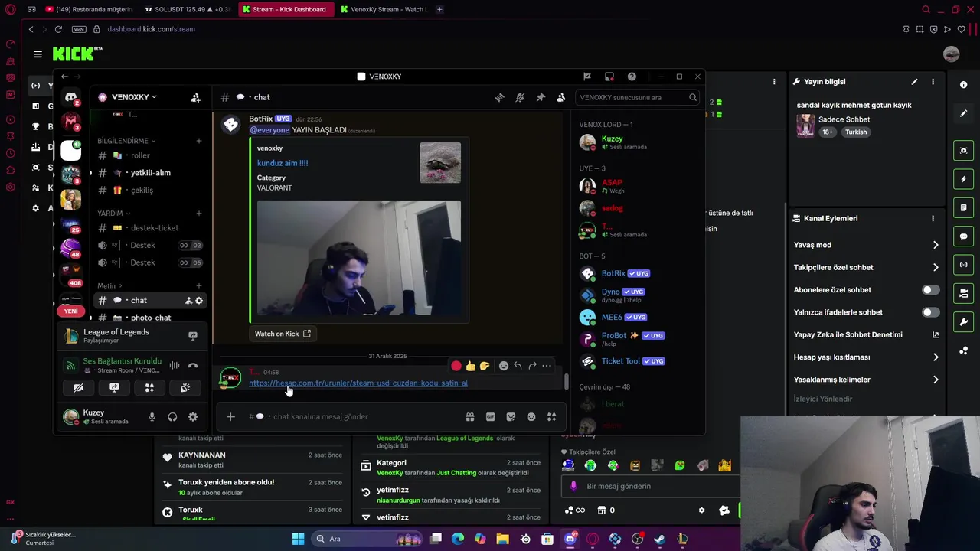Open Discord direct messages home icon

[71, 97]
